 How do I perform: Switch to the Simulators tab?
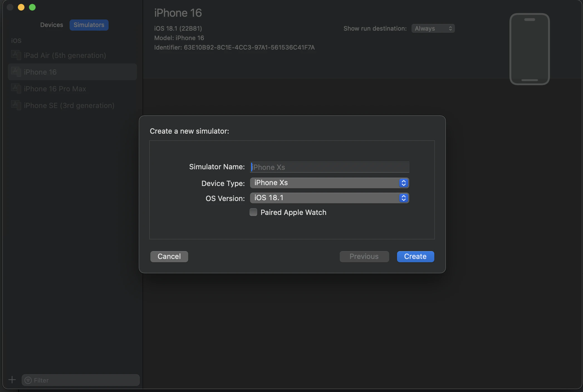(x=89, y=25)
